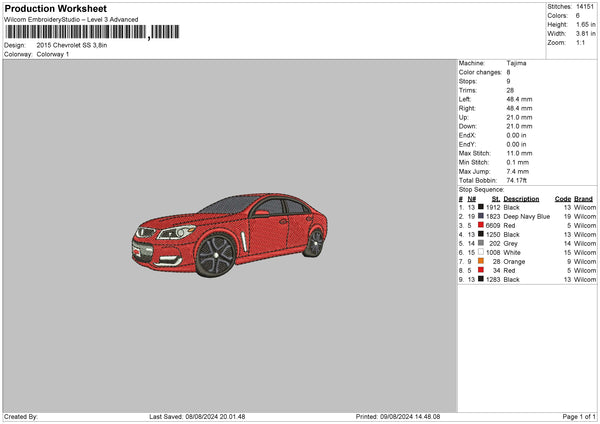Click the Machine value Tajima
This screenshot has height=424, width=600.
(x=517, y=63)
